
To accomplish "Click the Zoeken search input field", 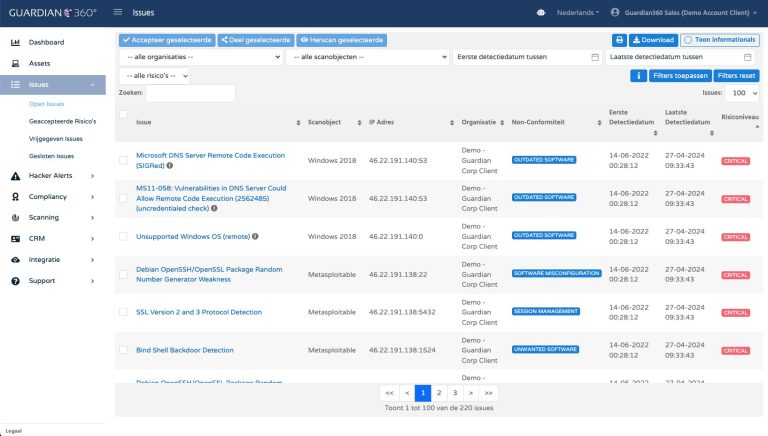I will [190, 93].
